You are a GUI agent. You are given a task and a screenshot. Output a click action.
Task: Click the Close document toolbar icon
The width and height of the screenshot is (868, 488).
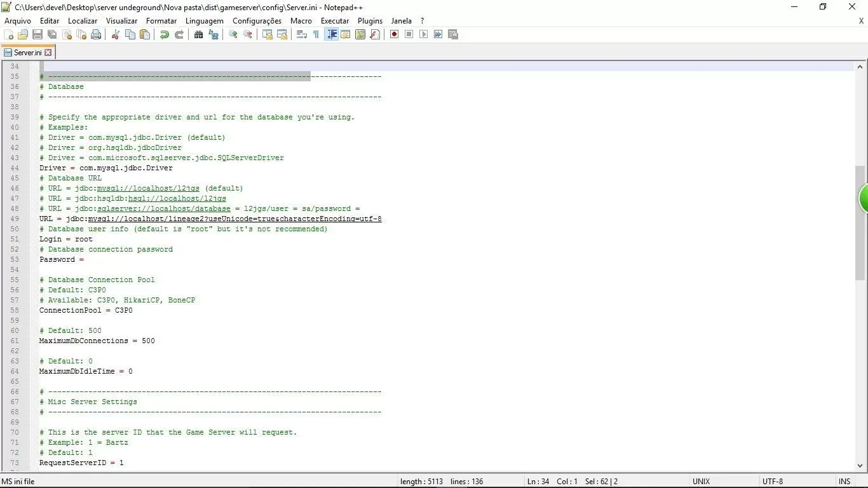coord(67,34)
